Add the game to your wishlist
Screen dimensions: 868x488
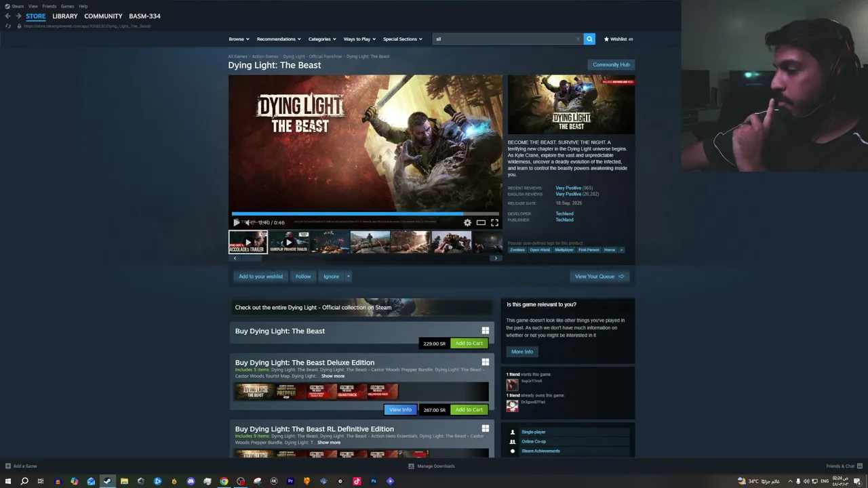[x=261, y=276]
